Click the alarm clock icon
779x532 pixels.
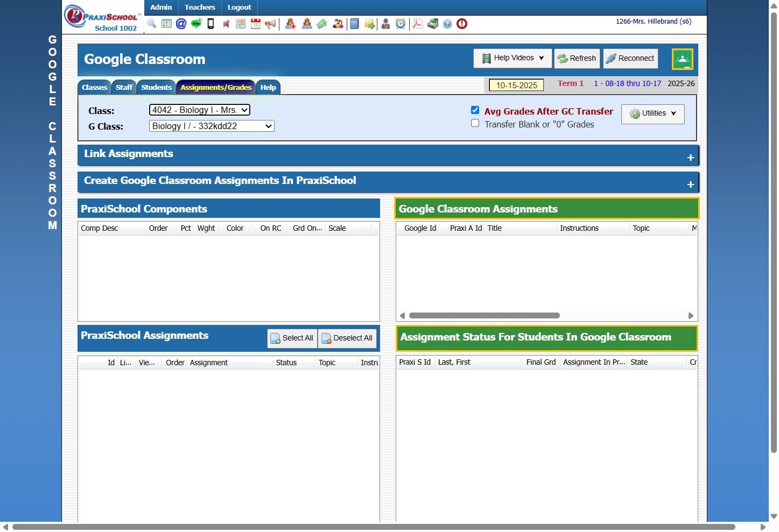[401, 24]
